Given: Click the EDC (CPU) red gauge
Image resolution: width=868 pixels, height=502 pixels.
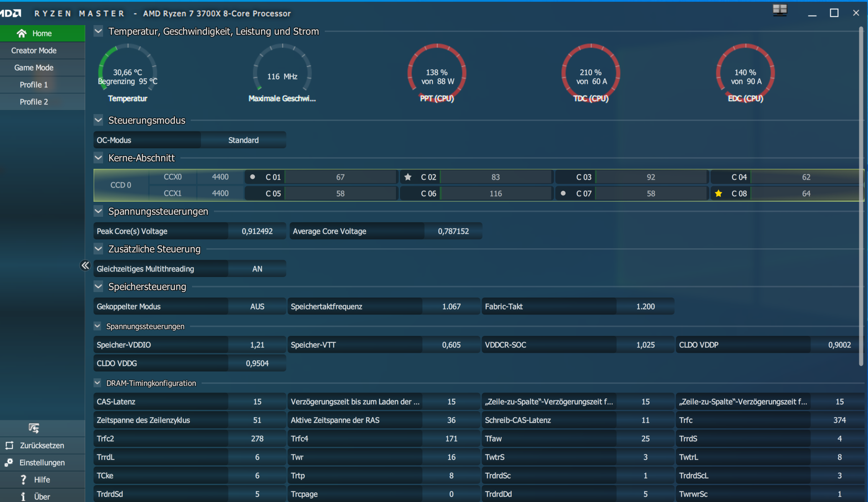Looking at the screenshot, I should pyautogui.click(x=745, y=72).
